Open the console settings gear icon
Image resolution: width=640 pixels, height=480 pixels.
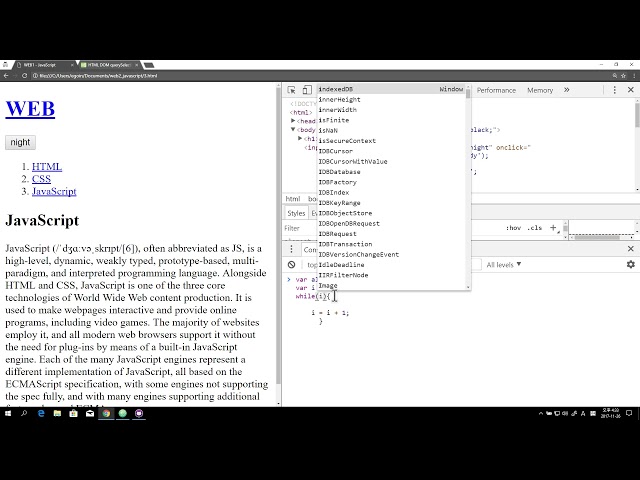tap(631, 264)
